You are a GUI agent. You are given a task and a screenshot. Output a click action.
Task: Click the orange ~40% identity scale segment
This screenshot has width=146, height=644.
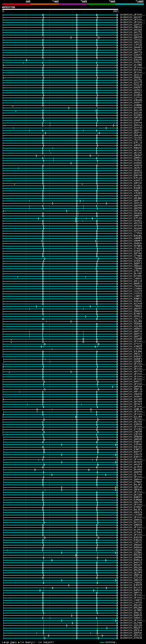(x=45, y=4)
